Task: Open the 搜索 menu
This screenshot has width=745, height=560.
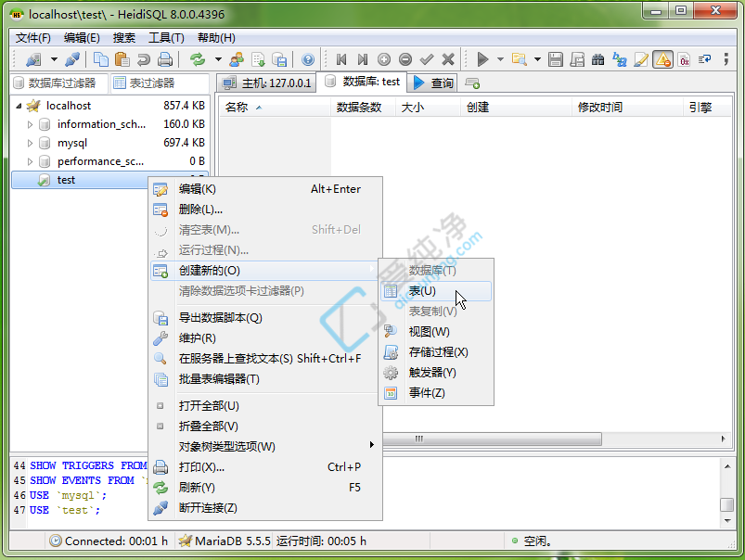Action: (124, 38)
